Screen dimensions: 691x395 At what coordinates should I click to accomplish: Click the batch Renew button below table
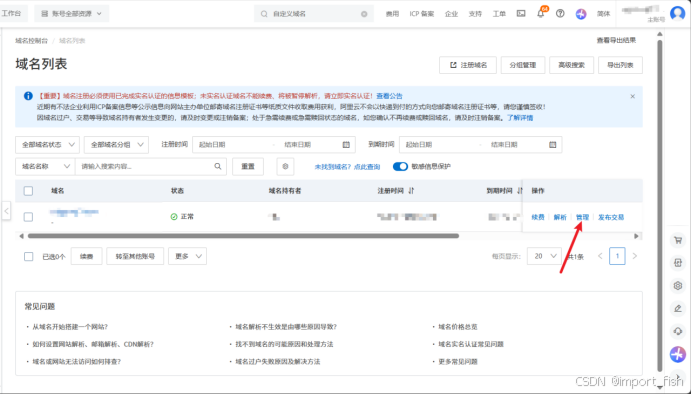tap(86, 256)
